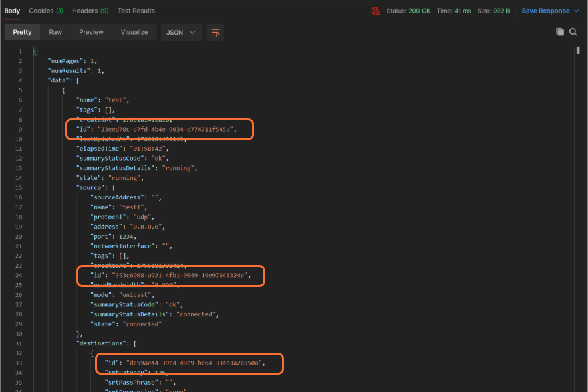This screenshot has height=392, width=588.
Task: Click the "source" key on line 15
Action: [x=90, y=188]
